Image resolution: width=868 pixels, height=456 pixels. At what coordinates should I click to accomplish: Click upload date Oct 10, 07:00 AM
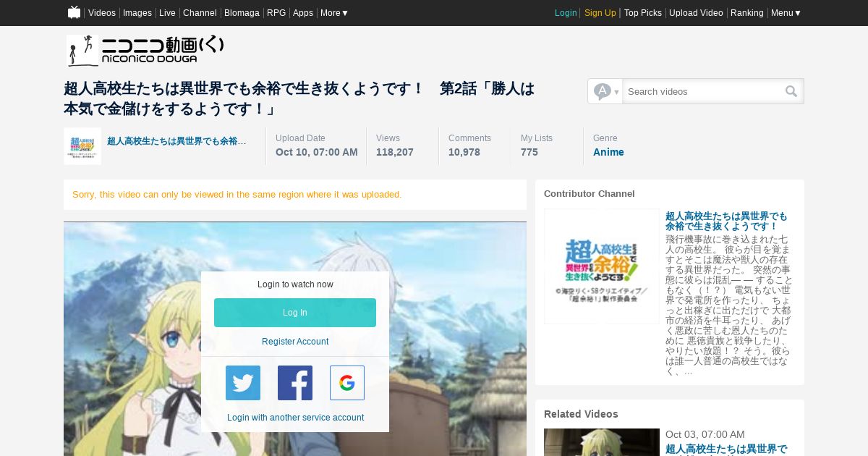(x=317, y=152)
